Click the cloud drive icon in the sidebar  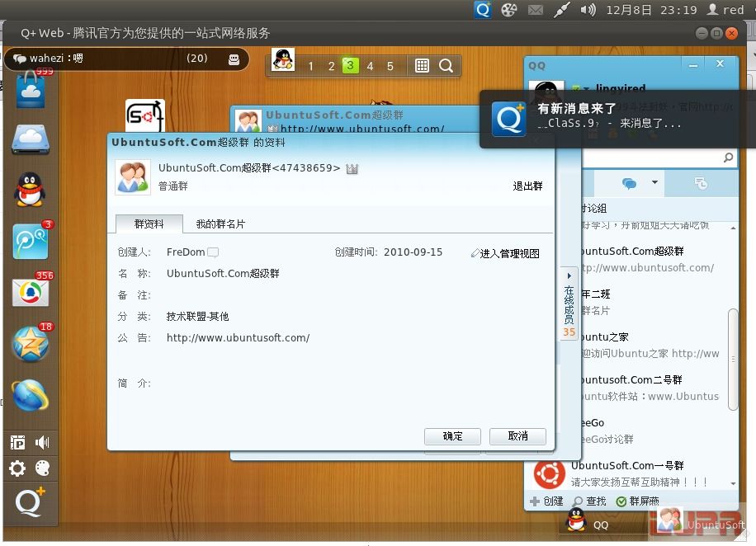(31, 140)
